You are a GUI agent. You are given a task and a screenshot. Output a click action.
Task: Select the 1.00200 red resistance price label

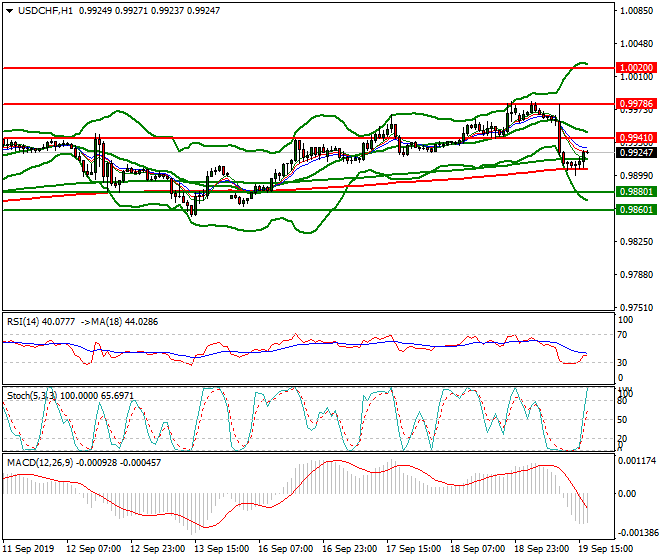636,67
